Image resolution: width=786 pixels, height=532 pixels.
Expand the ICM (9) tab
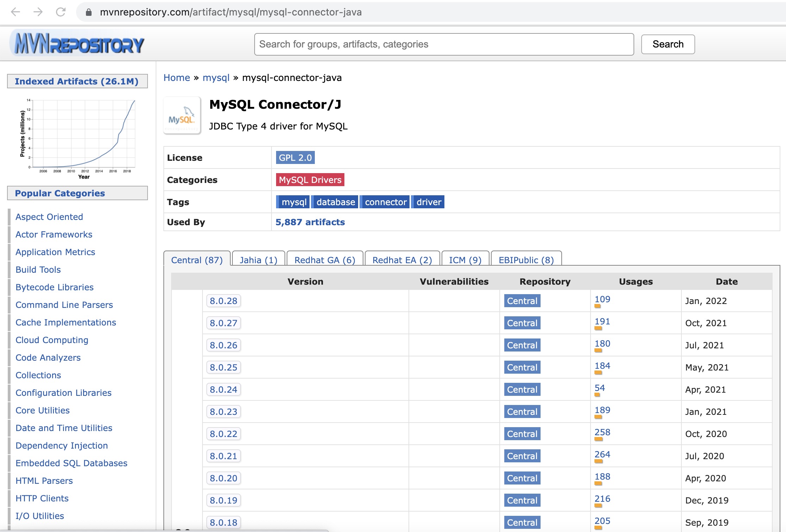click(x=465, y=260)
